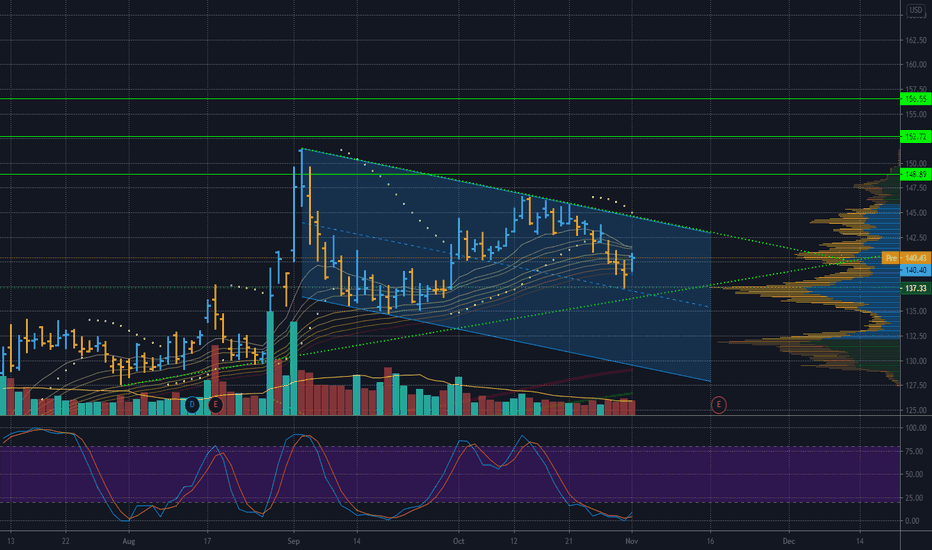Click the Sep label on time axis

[294, 541]
